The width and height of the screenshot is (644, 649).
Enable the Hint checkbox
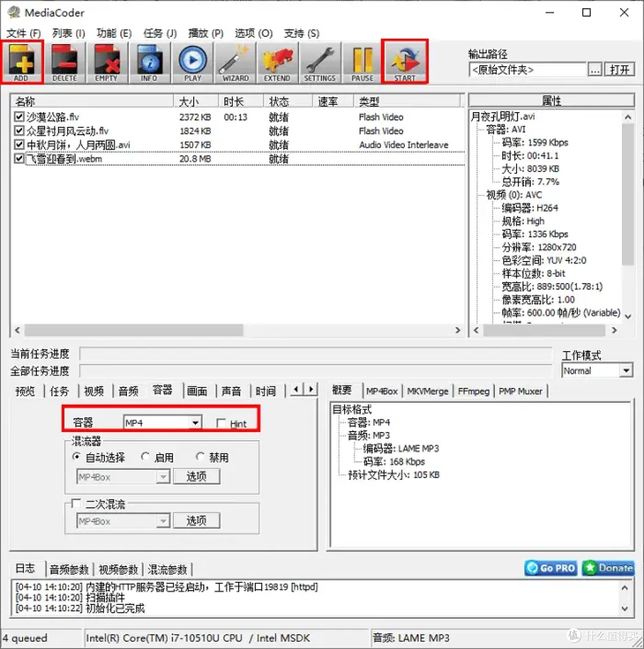click(x=222, y=423)
